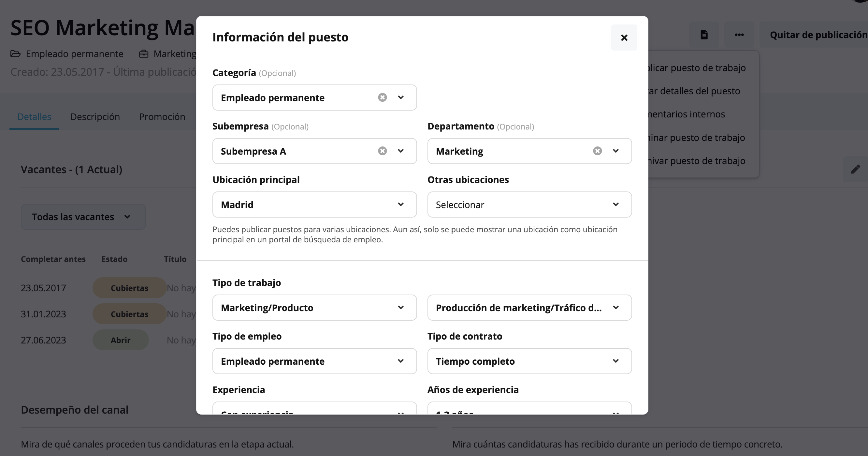Open the three-dots more options menu

coord(739,35)
